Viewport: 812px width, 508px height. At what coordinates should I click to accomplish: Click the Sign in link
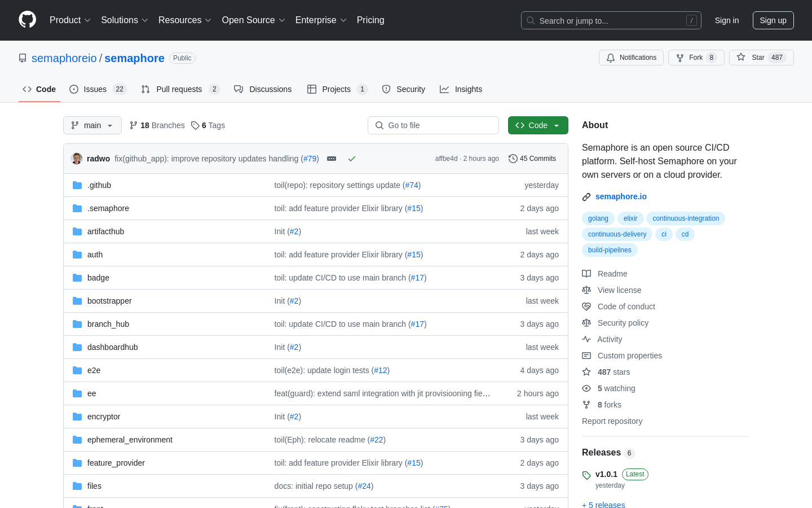click(x=727, y=20)
